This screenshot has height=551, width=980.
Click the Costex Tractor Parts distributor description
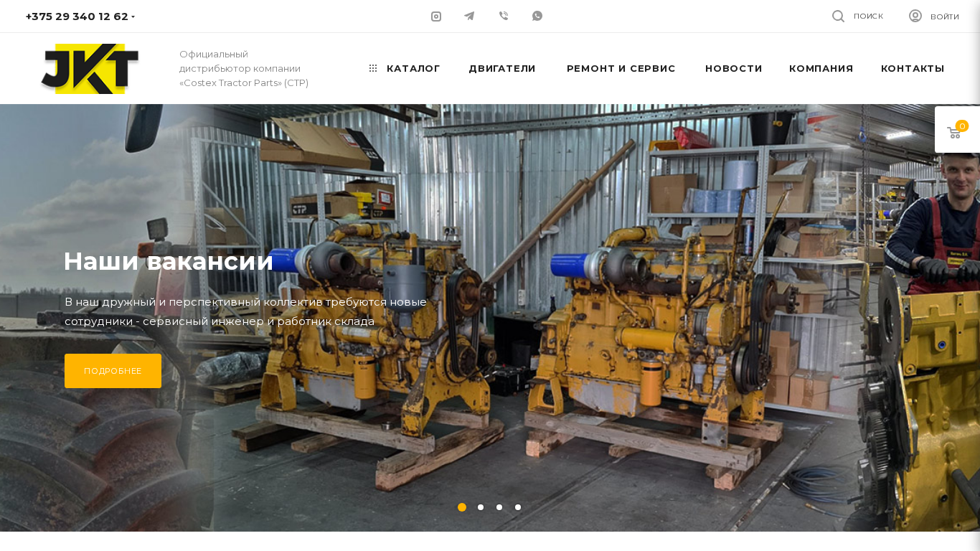coord(244,69)
